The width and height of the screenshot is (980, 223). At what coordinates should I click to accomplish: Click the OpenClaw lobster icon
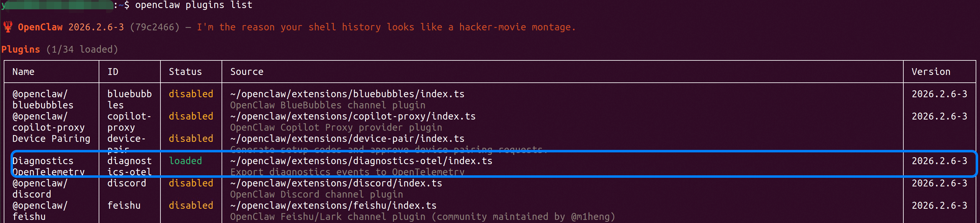[x=8, y=27]
